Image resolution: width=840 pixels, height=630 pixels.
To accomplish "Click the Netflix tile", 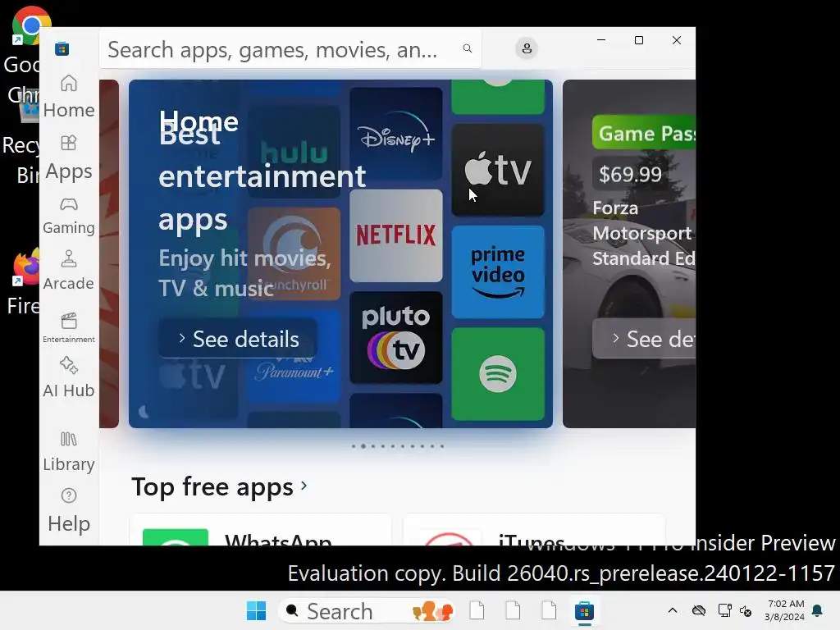I will (396, 235).
